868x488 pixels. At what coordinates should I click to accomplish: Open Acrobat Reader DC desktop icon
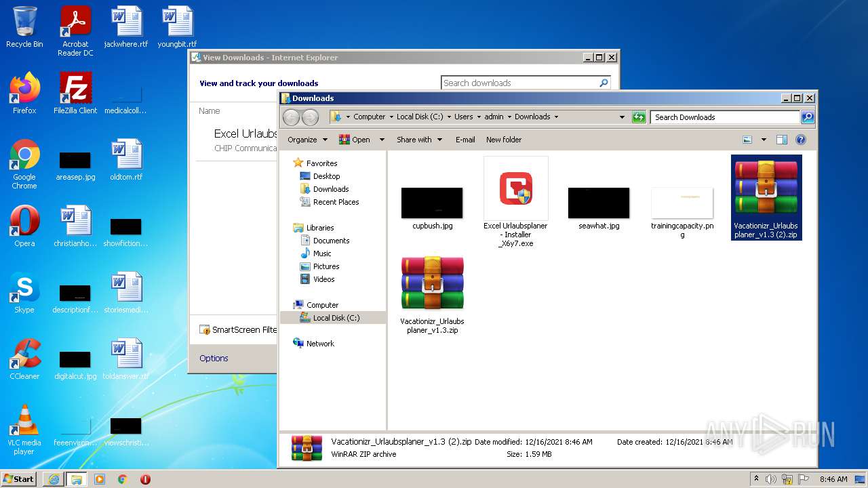pos(75,31)
